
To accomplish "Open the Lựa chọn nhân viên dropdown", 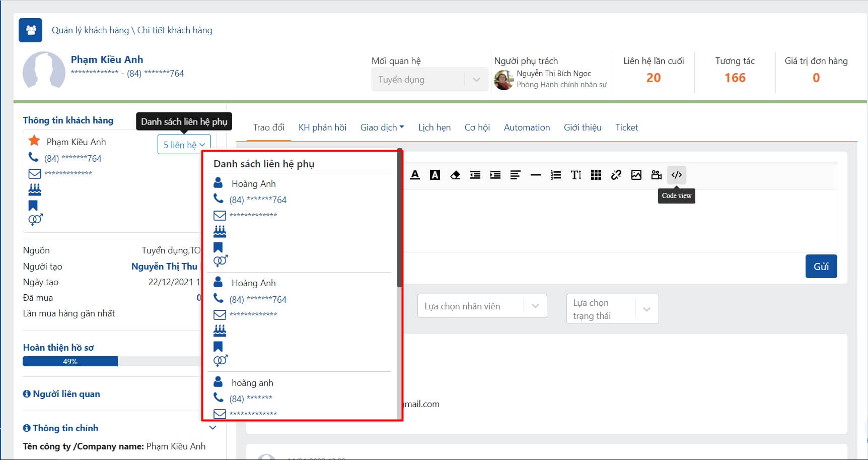I will click(482, 306).
